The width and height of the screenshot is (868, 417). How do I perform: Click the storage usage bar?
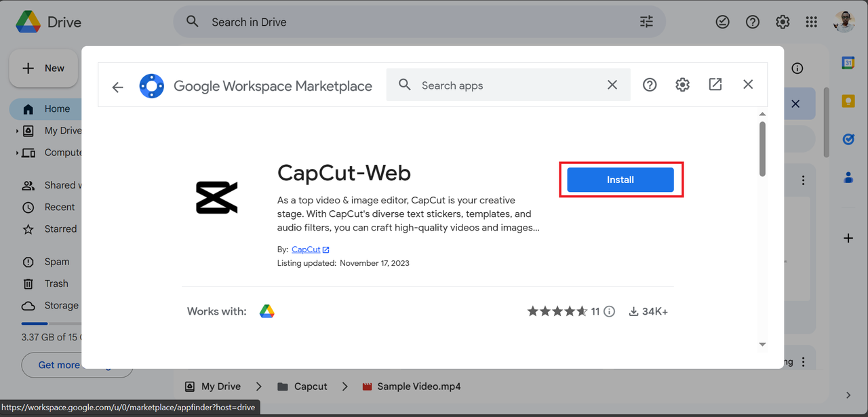tap(52, 323)
